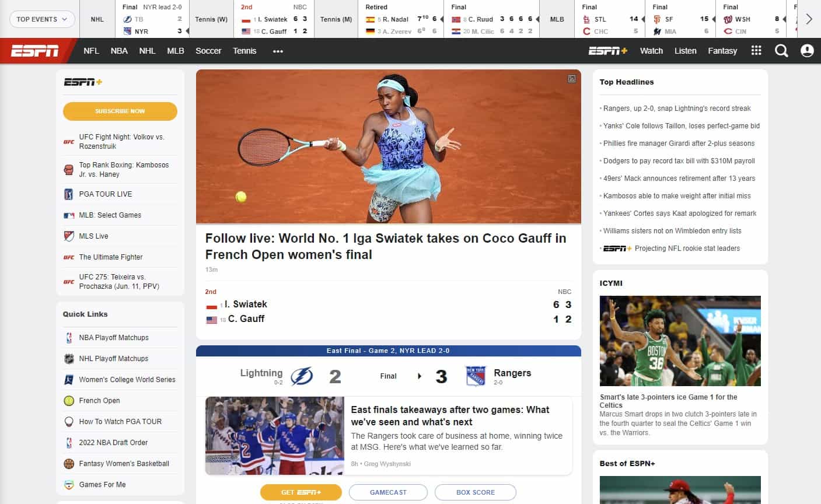This screenshot has height=504, width=821.
Task: Click the icon beside Women's College World Series
Action: pyautogui.click(x=69, y=380)
